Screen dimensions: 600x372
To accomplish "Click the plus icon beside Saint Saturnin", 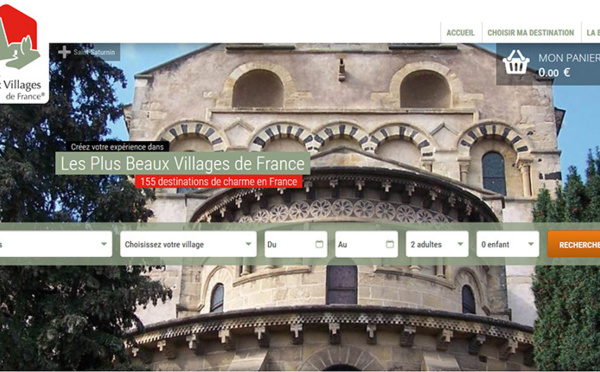I will point(64,52).
